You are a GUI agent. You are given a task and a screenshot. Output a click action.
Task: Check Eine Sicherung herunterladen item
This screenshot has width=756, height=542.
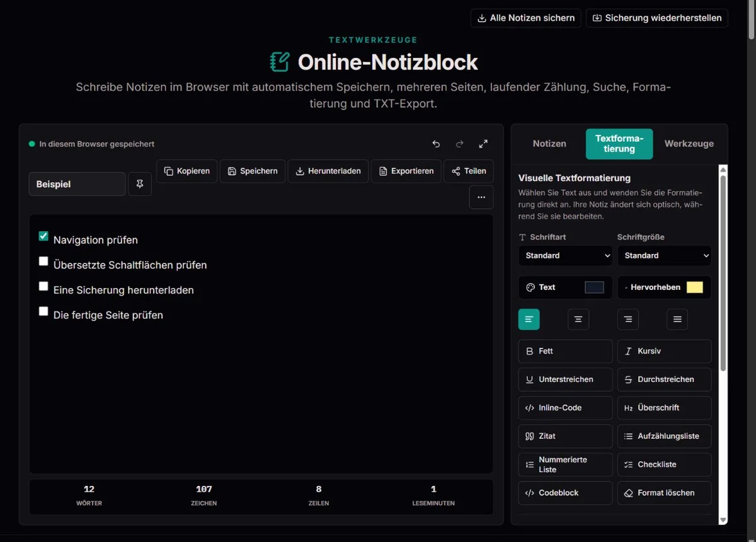pyautogui.click(x=43, y=286)
